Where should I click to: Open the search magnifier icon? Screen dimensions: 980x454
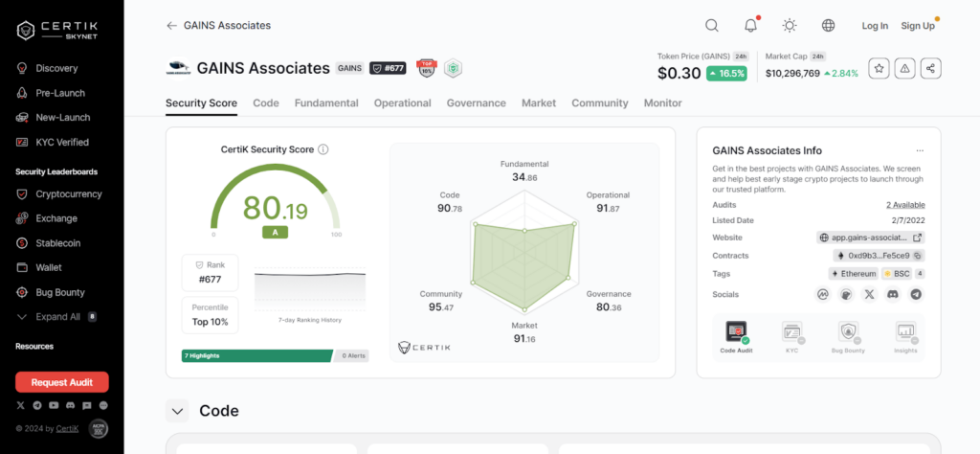click(711, 26)
